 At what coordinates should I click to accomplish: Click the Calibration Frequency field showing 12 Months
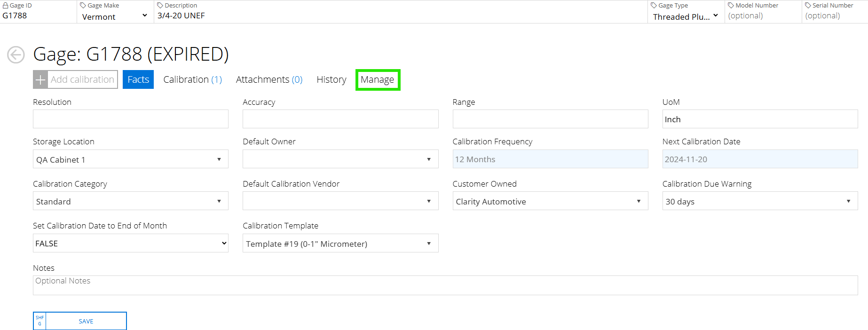coord(550,159)
